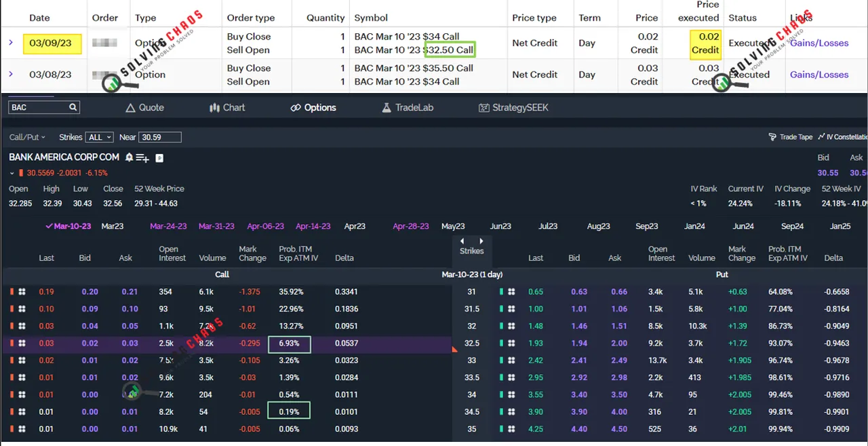This screenshot has height=446, width=868.
Task: Click the call Delta value 0.3341
Action: [x=347, y=292]
